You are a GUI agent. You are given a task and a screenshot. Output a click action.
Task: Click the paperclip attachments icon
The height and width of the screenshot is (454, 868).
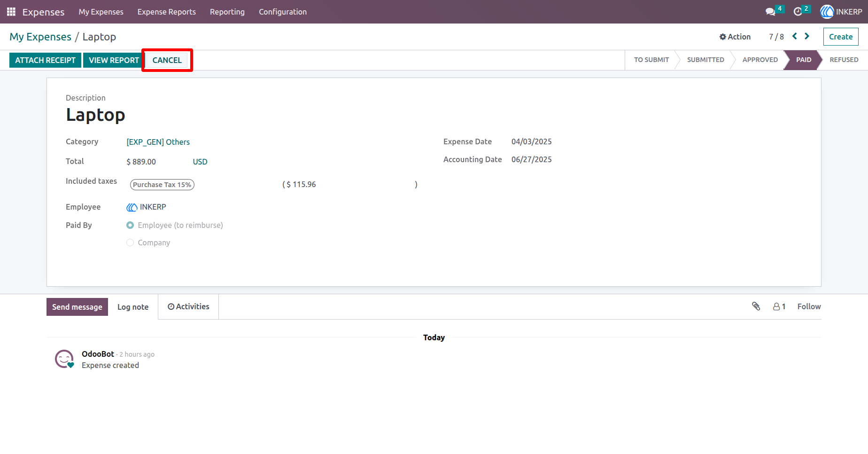[x=756, y=306]
